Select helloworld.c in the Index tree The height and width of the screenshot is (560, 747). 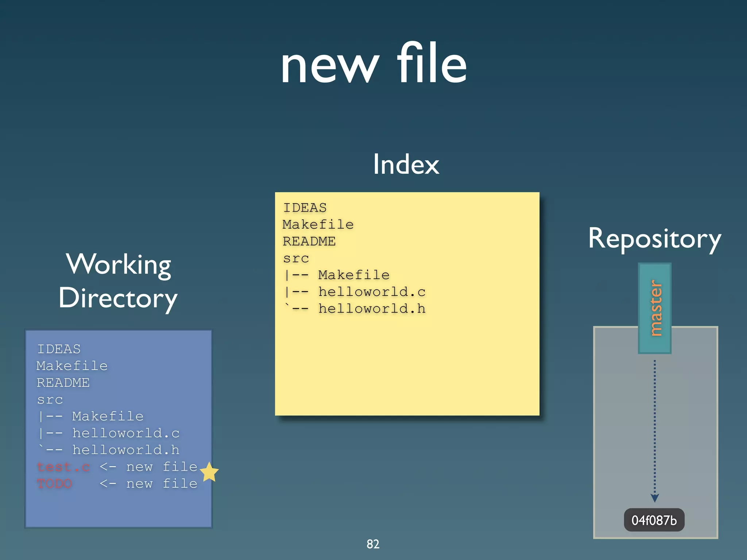372,292
